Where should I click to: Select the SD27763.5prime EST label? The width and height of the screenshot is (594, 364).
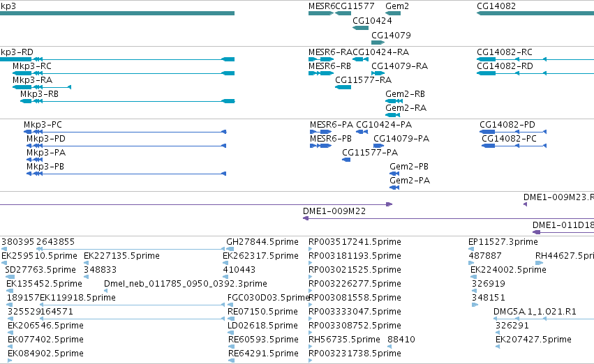(x=40, y=270)
